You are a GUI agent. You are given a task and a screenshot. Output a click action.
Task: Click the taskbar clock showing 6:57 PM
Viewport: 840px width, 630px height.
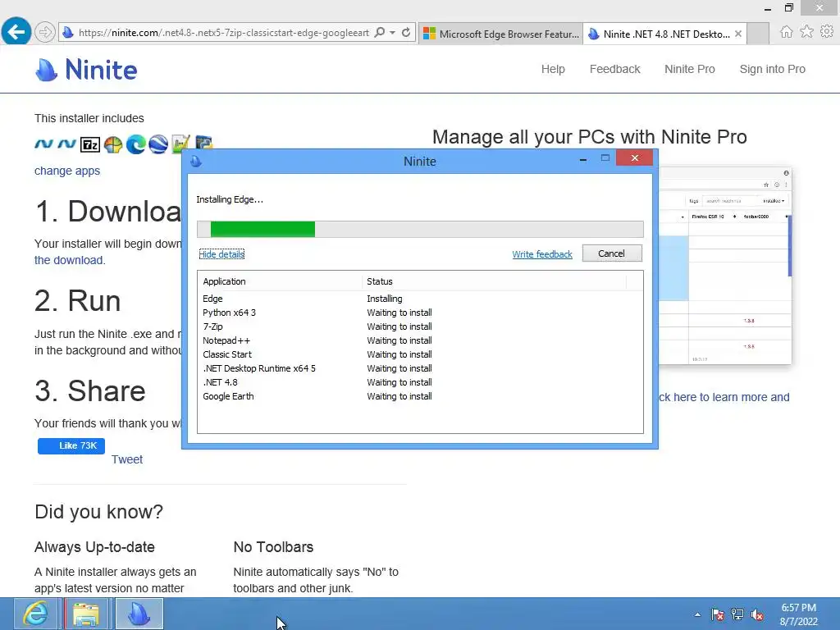tap(798, 614)
